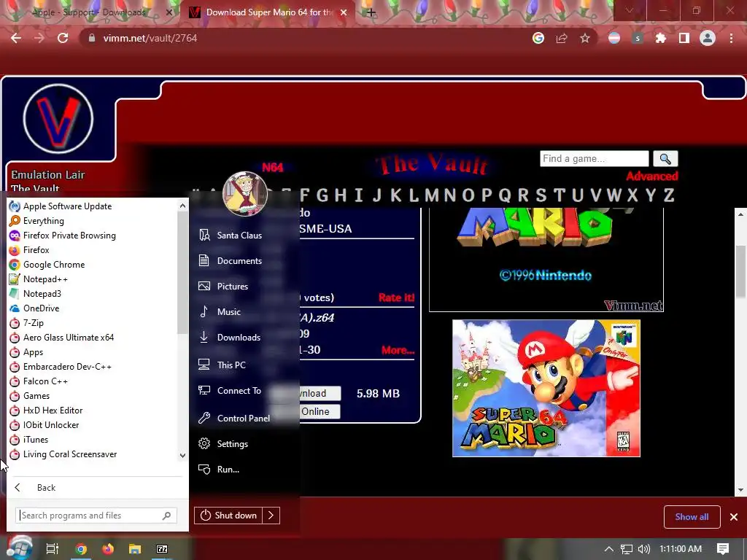
Task: Click the Google icon in address bar
Action: pyautogui.click(x=538, y=38)
